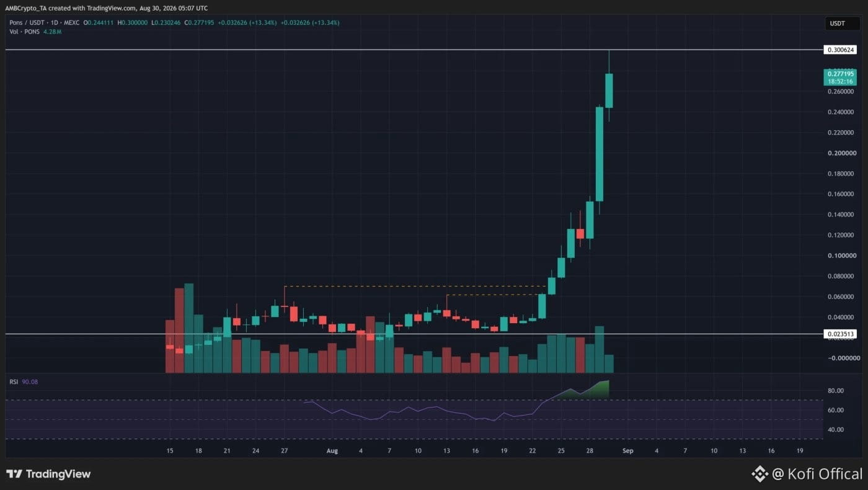Click date label 18 on time axis
Viewport: 868px width, 490px height.
198,450
